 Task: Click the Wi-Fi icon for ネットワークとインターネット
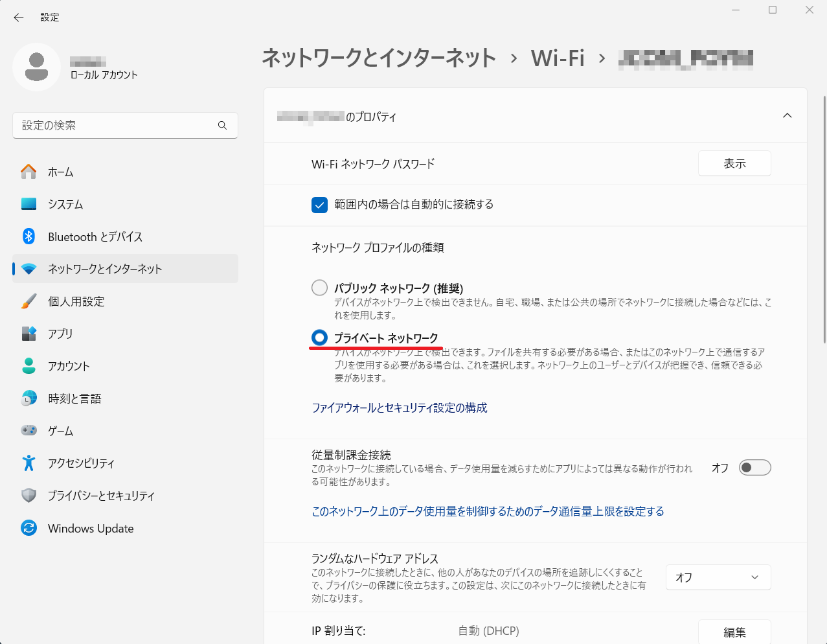tap(28, 269)
